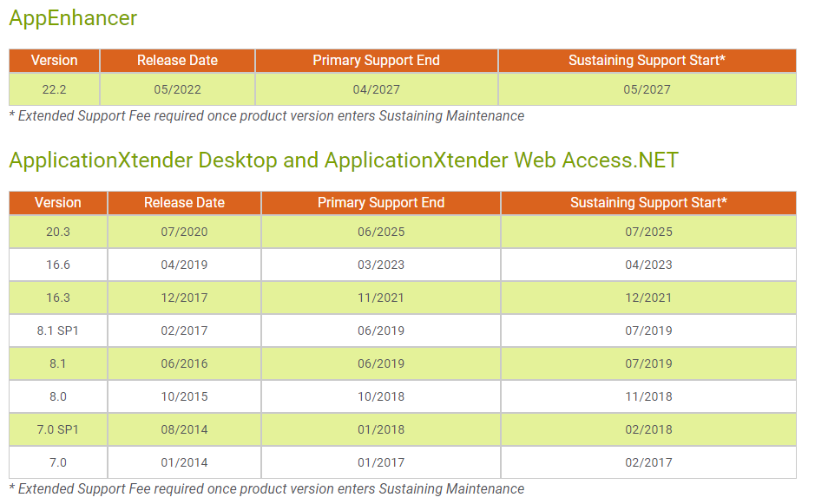Select the 11/2021 primary support end cell

[381, 298]
